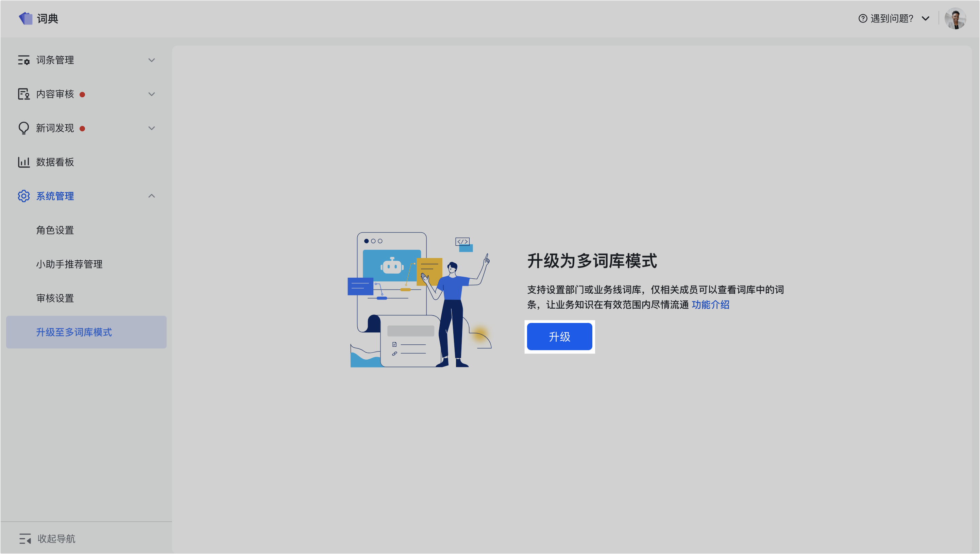Click the 内容审核 review icon
This screenshot has width=980, height=554.
(x=23, y=94)
